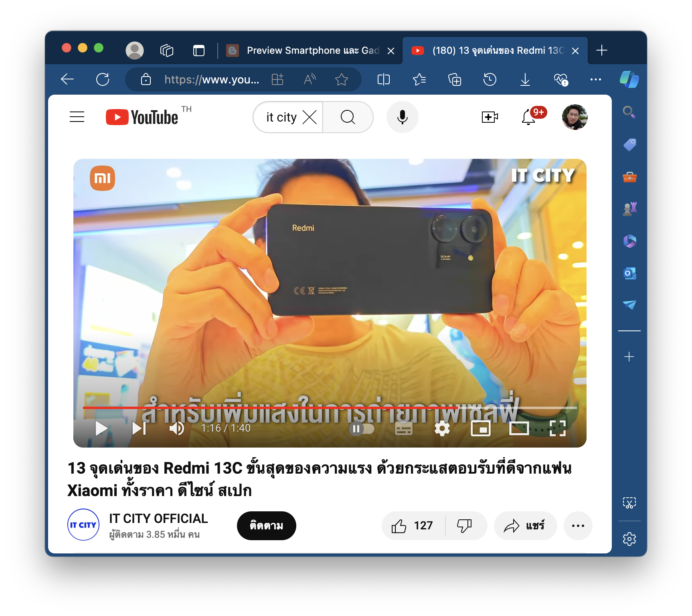The image size is (692, 616).
Task: Open sidebar Drop paper plane icon
Action: pos(629,305)
